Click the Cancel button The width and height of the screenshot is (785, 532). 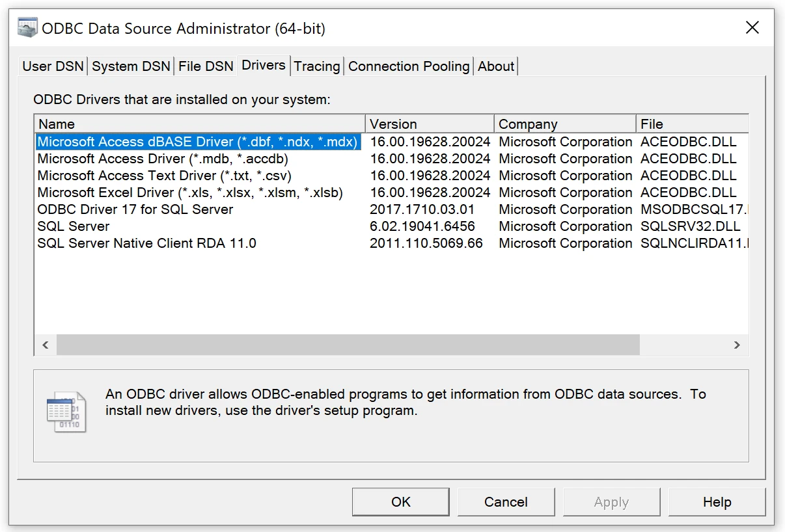[x=506, y=502]
